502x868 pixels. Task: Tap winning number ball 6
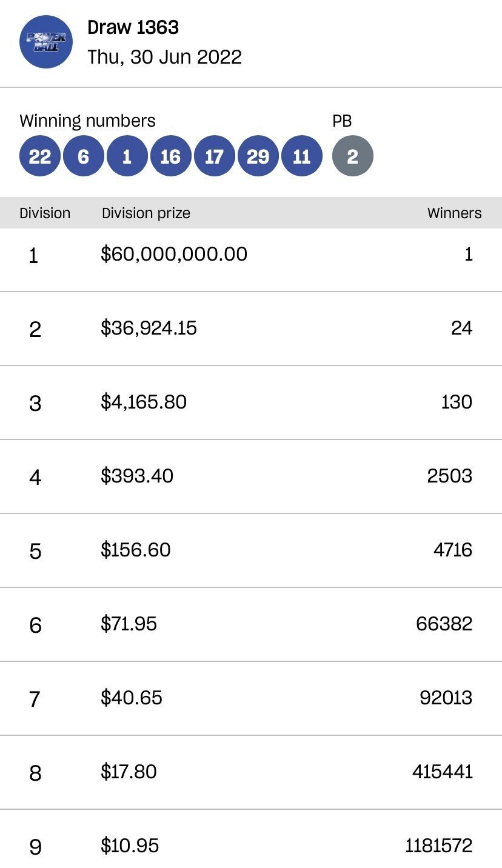click(x=84, y=157)
